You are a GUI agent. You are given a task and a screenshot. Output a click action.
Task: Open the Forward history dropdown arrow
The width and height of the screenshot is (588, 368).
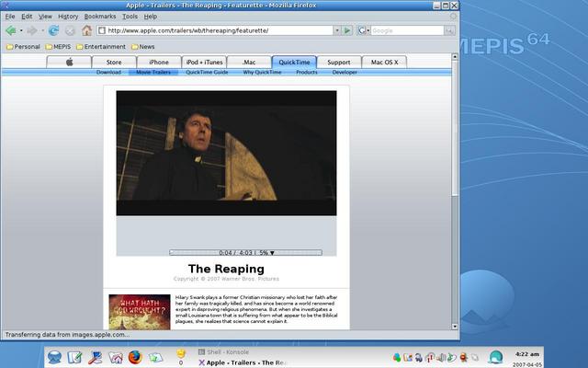coord(43,30)
